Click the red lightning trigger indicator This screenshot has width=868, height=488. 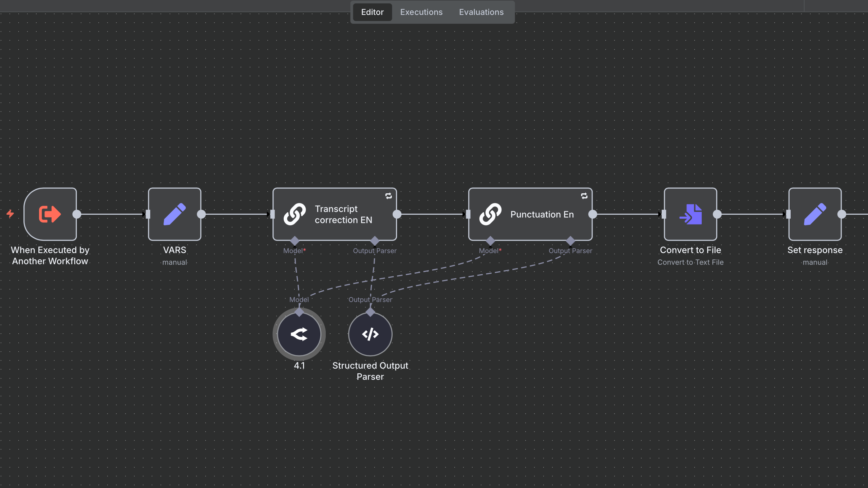(x=10, y=214)
